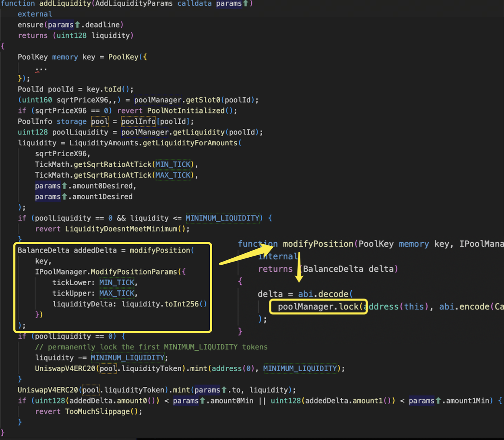Click the getLiquidity(poolId) call
504x440 pixels.
[x=216, y=132]
